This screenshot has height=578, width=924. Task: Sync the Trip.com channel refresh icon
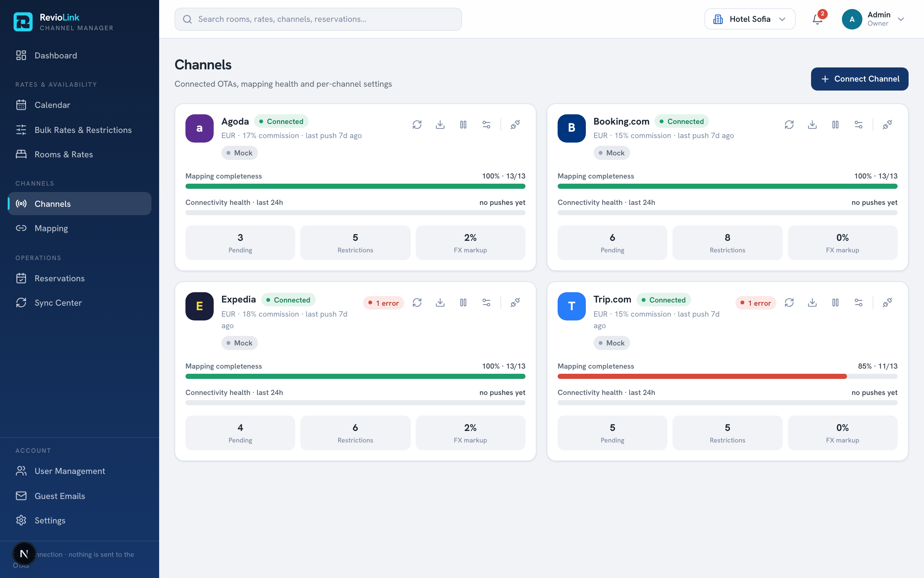(x=789, y=303)
